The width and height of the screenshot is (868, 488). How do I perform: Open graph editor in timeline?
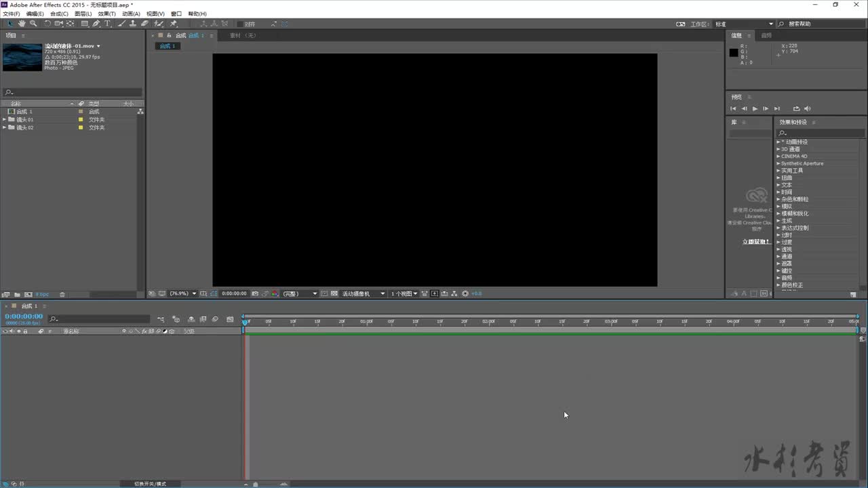tap(230, 319)
